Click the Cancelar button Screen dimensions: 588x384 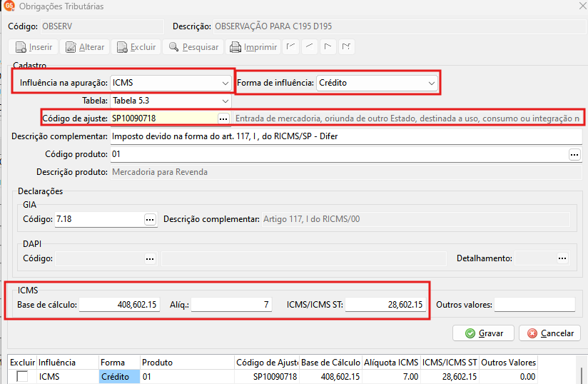pyautogui.click(x=549, y=333)
